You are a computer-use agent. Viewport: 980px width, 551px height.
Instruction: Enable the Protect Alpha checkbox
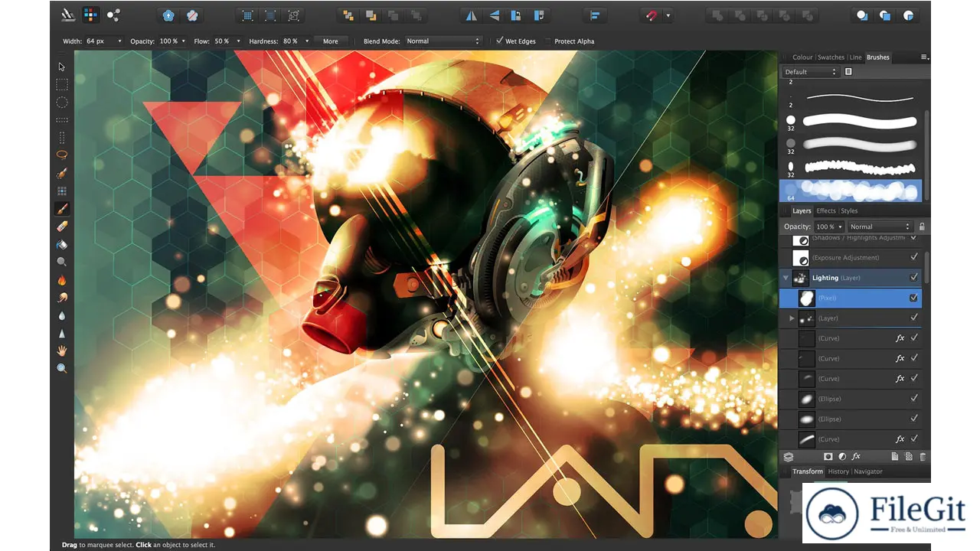click(x=548, y=41)
